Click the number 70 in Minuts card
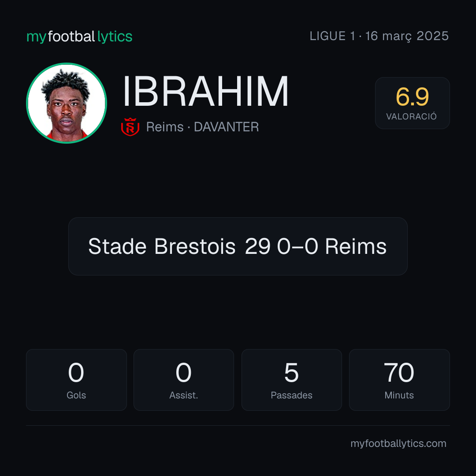 click(x=399, y=372)
